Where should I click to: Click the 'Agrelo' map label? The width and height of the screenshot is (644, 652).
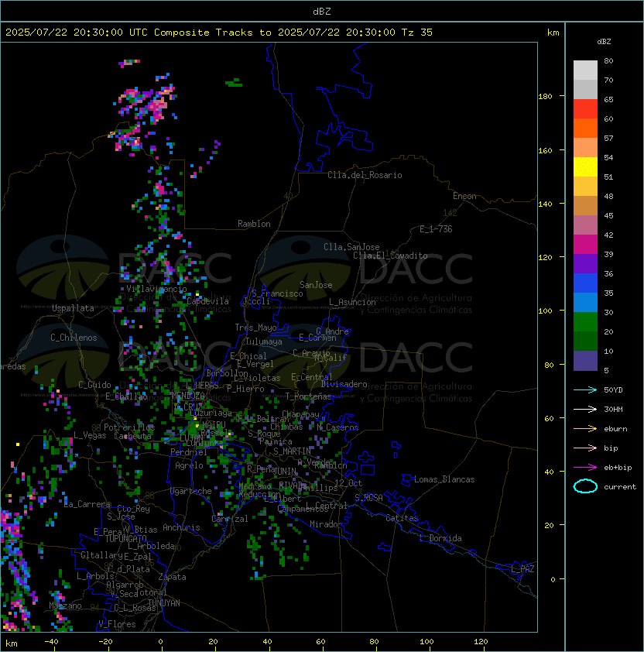189,465
